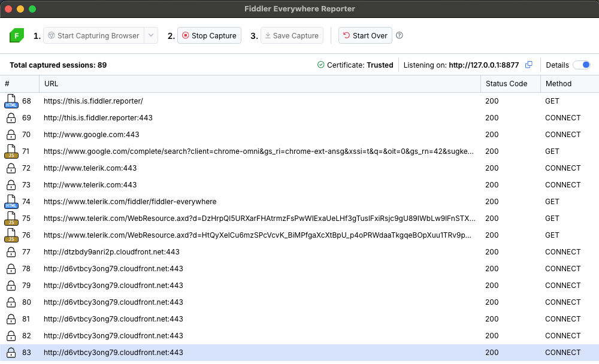Click the lock icon on row 70

[x=11, y=135]
